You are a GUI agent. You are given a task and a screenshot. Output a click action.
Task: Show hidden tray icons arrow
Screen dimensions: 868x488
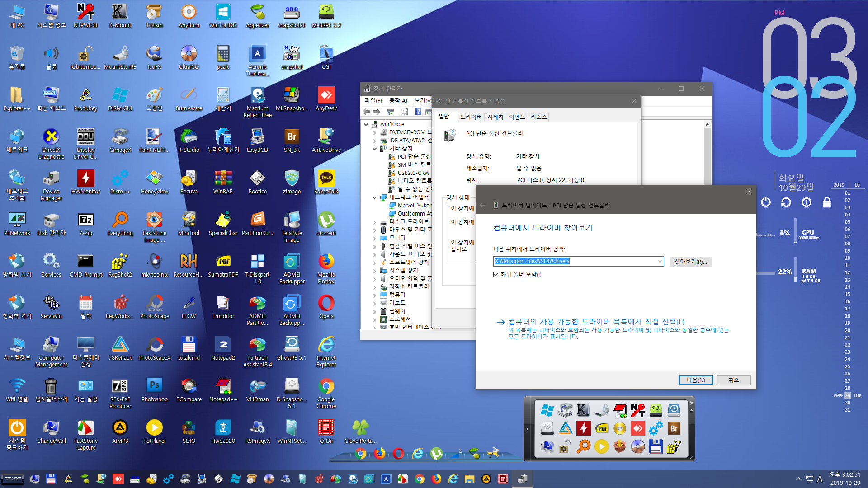[x=798, y=479]
